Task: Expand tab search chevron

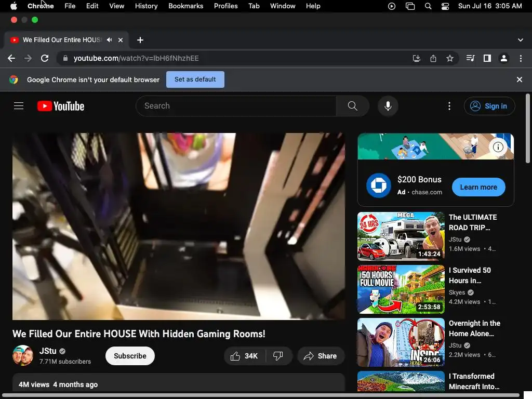Action: click(x=520, y=40)
